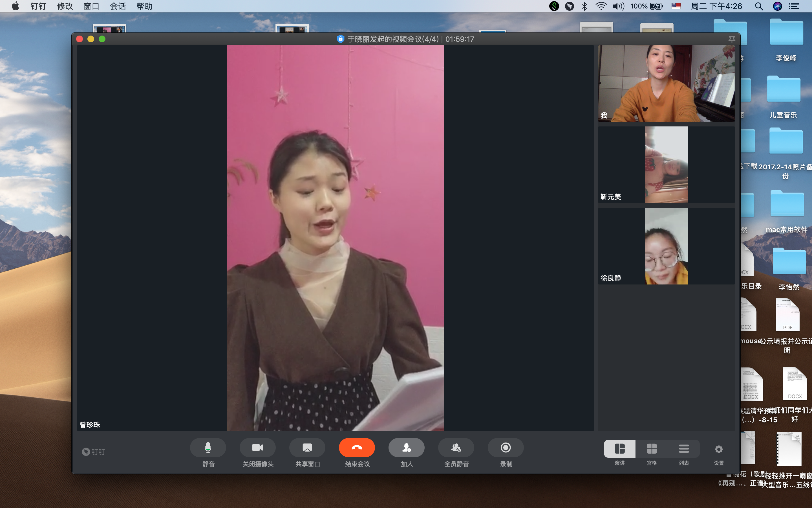Start recording with the 录制 button
The image size is (812, 508).
506,448
